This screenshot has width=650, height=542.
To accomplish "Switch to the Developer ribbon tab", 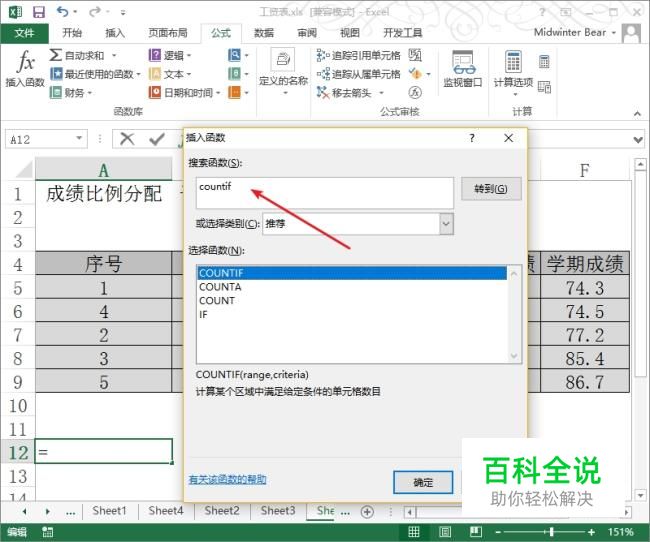I will tap(403, 33).
